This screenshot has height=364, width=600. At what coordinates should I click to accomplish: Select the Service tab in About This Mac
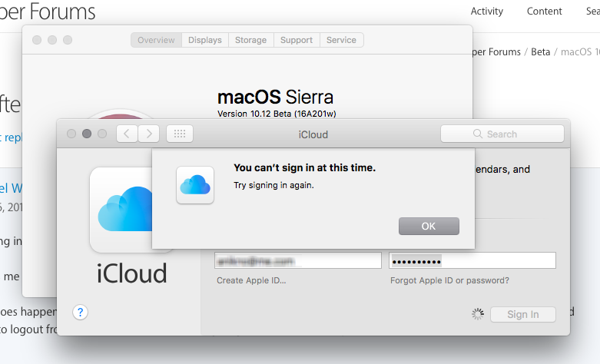341,40
